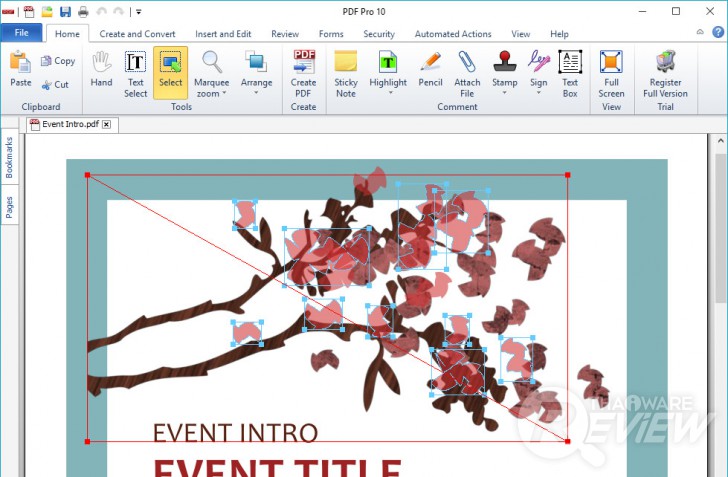The image size is (728, 477).
Task: Open the File menu
Action: pos(21,33)
